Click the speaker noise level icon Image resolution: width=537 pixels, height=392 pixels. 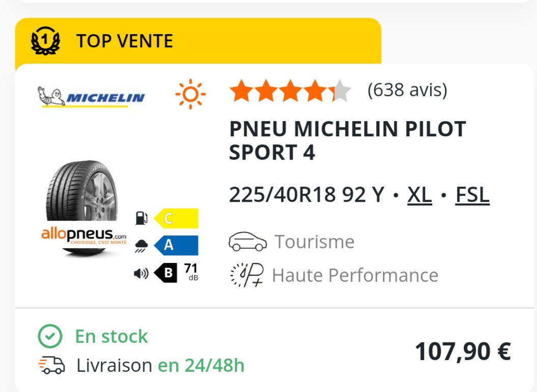pyautogui.click(x=141, y=273)
